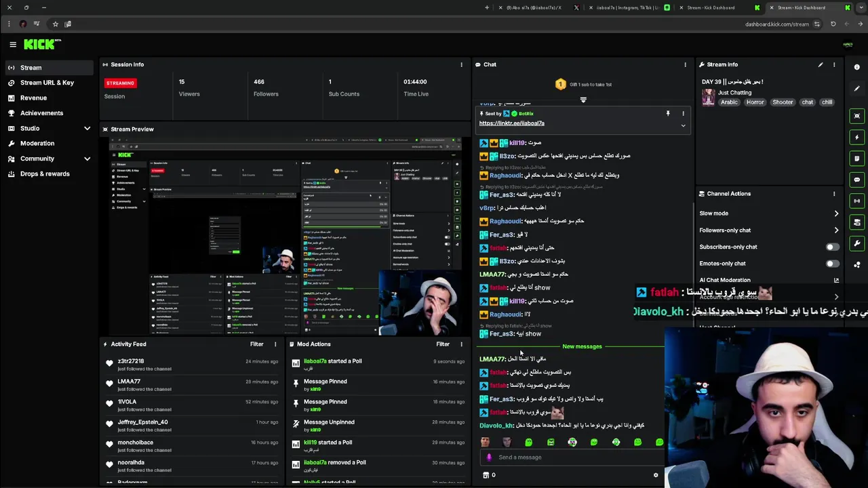
Task: Open Activity Feed Filter dropdown
Action: point(256,344)
